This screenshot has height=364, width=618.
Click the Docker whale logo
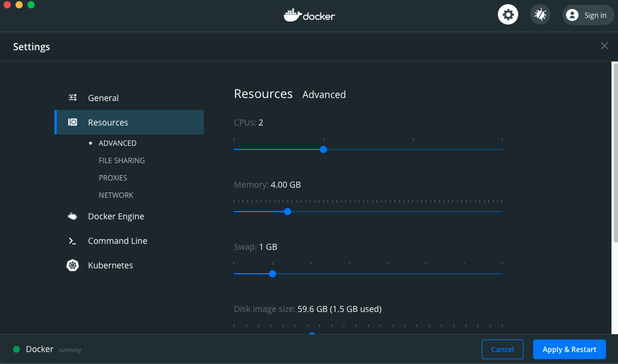point(310,16)
